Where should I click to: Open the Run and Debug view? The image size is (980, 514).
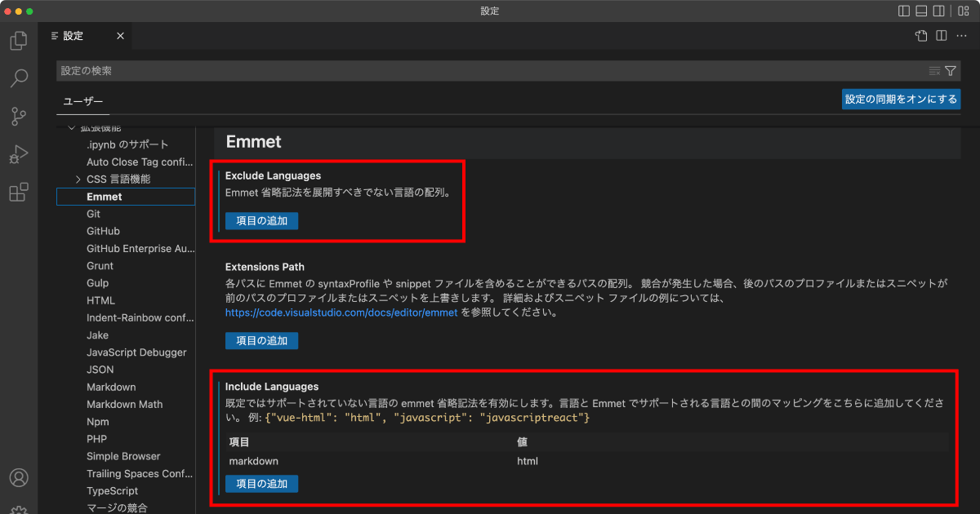[19, 154]
